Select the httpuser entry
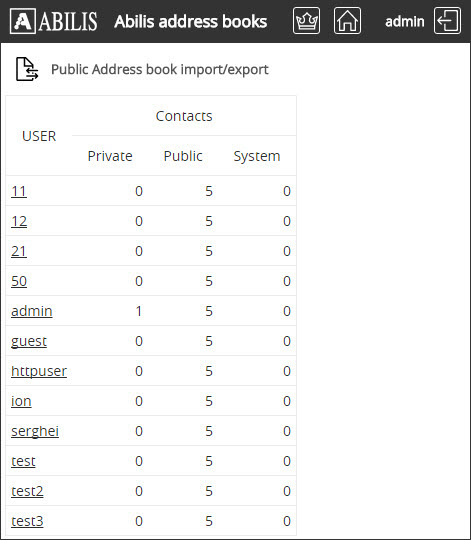 39,371
